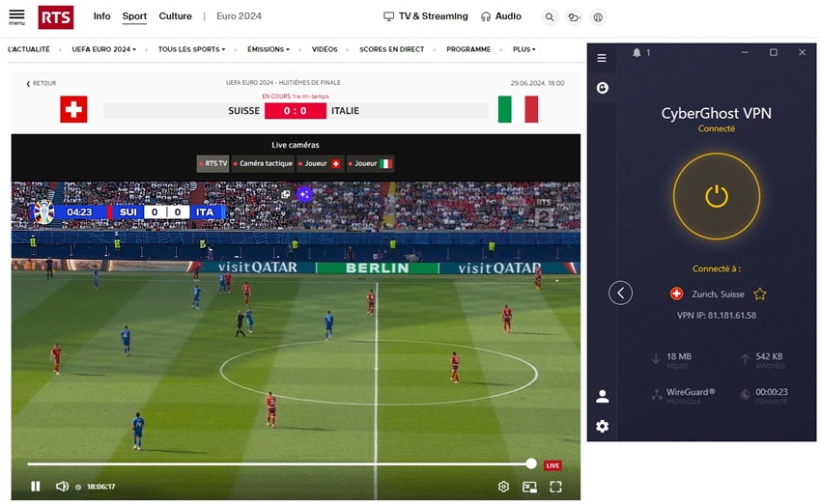821x504 pixels.
Task: Go to the Sport section
Action: tap(134, 16)
